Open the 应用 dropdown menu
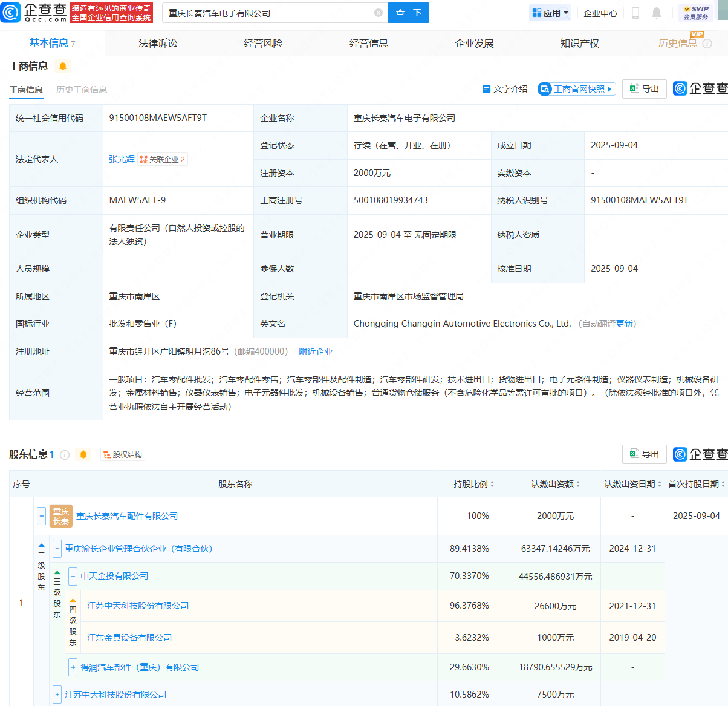The image size is (728, 706). [550, 13]
